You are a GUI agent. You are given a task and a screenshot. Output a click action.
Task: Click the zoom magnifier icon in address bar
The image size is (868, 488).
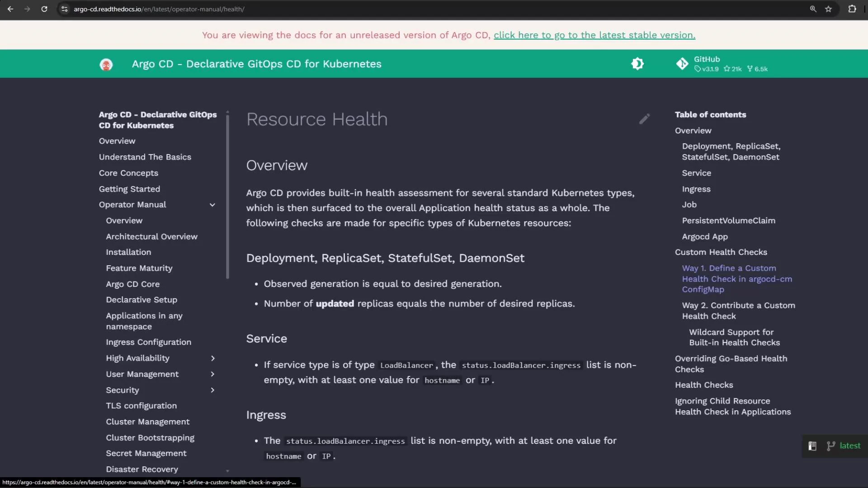[x=813, y=9]
